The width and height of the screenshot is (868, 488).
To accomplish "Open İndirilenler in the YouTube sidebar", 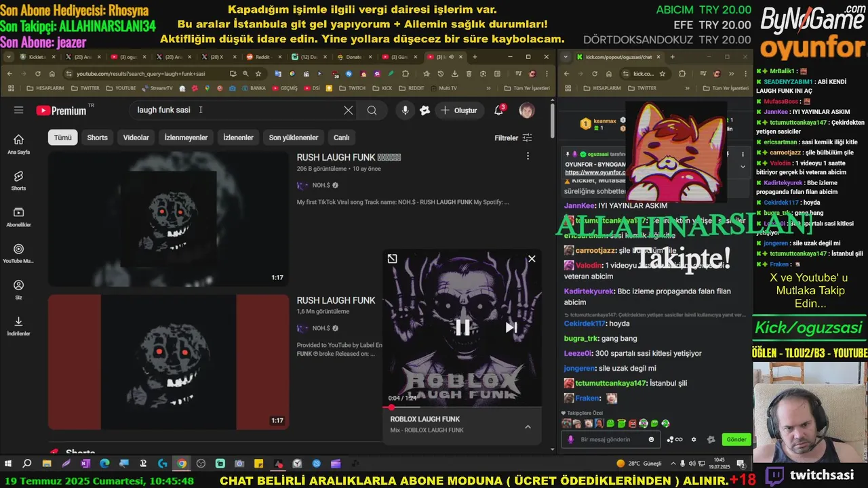I will coord(18,326).
